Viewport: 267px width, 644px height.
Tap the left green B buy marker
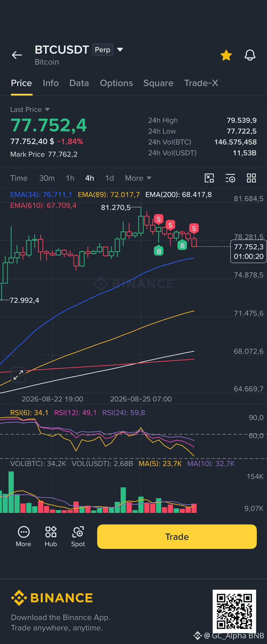[159, 251]
